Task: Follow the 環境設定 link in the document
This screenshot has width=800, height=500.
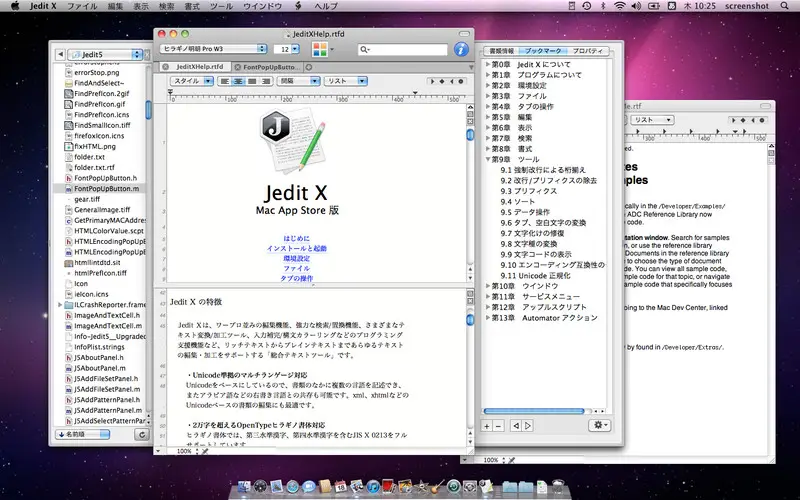Action: tap(296, 259)
